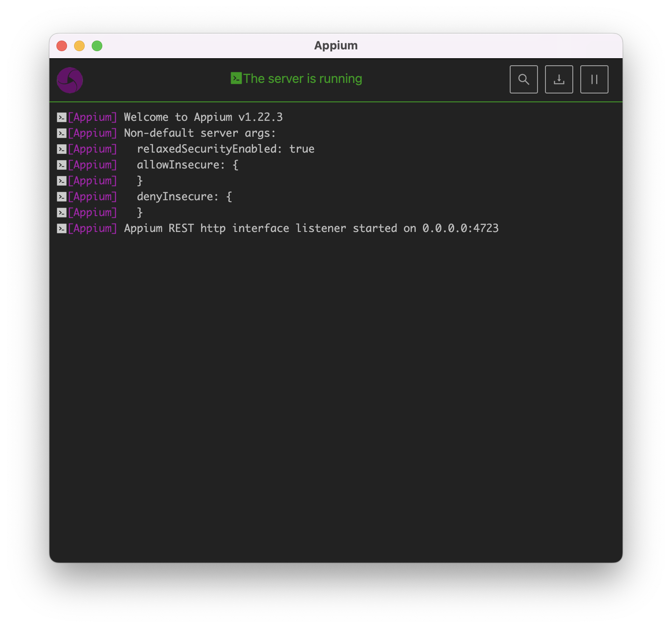The width and height of the screenshot is (672, 628).
Task: Open log search with the magnifier icon
Action: 524,79
